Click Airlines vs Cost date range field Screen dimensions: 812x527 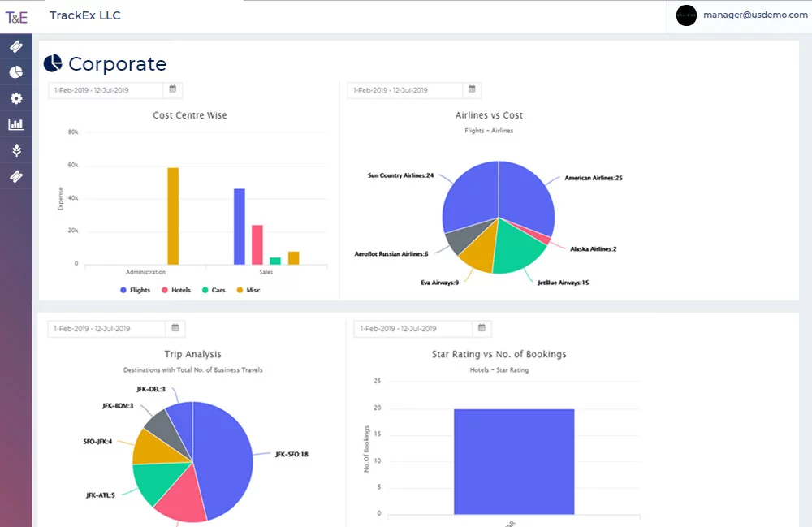point(404,90)
